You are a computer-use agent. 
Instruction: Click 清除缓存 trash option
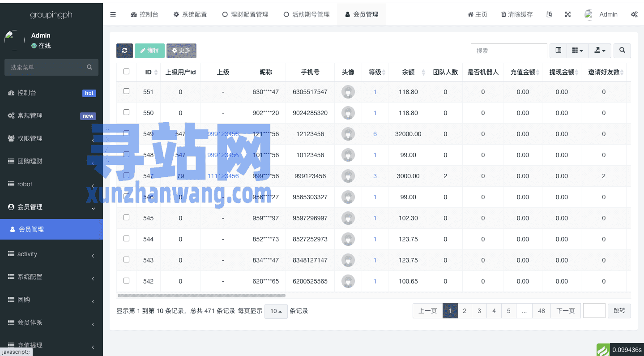pos(517,14)
